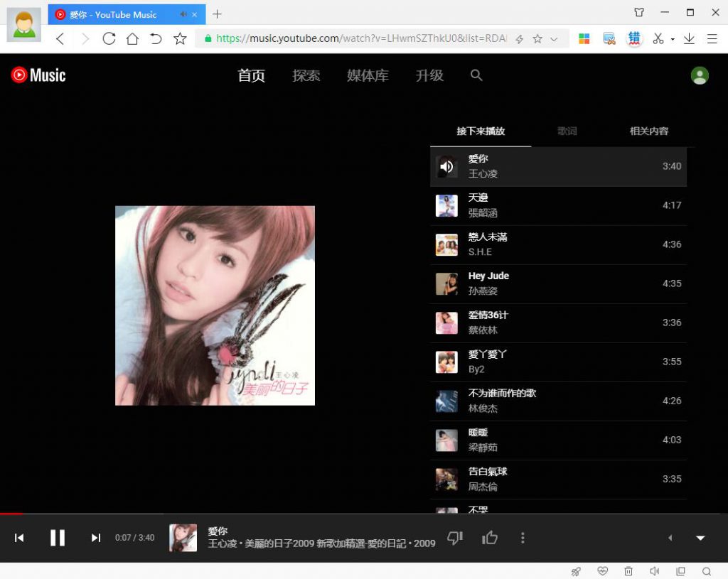Switch to the 歌词 tab
Screen dimensions: 728x579
tap(567, 131)
